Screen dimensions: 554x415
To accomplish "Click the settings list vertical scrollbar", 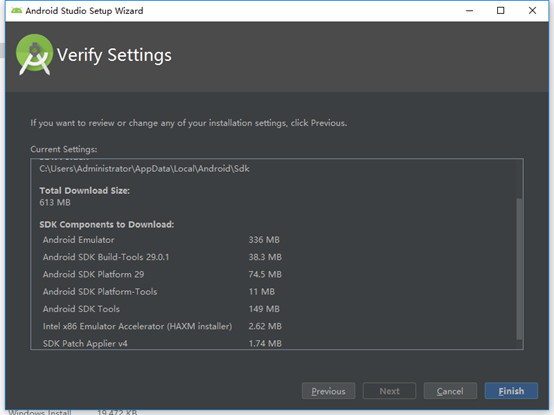I will click(519, 268).
